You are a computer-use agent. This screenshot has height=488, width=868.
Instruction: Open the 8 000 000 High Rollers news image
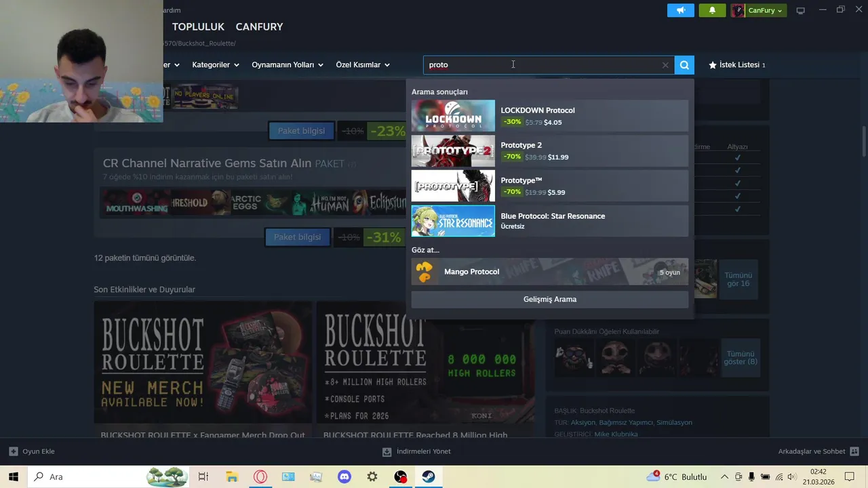tap(426, 363)
